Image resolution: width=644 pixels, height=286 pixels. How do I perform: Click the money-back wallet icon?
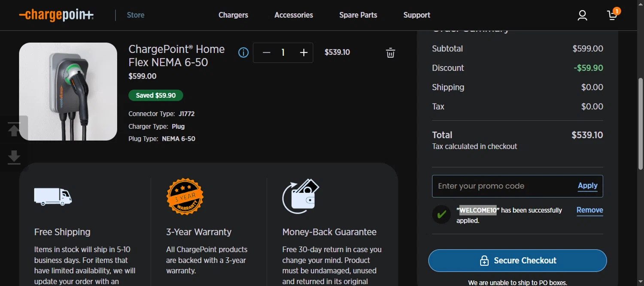pos(301,196)
